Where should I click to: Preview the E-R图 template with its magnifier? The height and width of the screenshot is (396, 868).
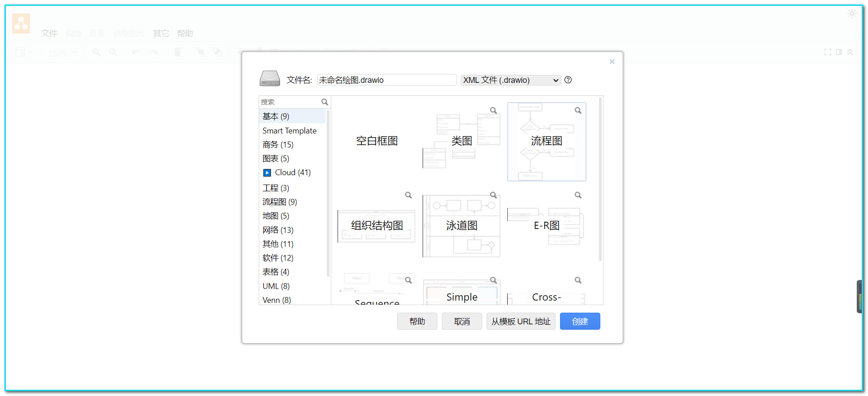578,195
